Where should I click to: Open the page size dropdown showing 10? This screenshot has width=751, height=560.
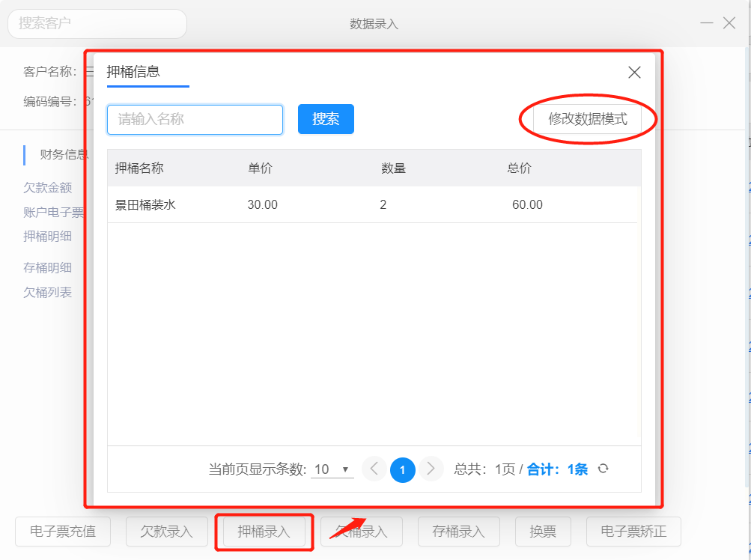pyautogui.click(x=332, y=469)
